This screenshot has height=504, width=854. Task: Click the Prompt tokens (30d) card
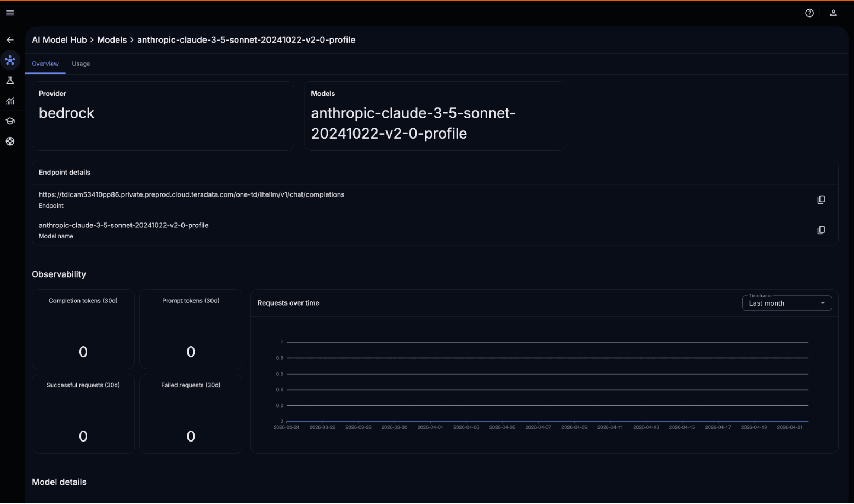tap(191, 329)
